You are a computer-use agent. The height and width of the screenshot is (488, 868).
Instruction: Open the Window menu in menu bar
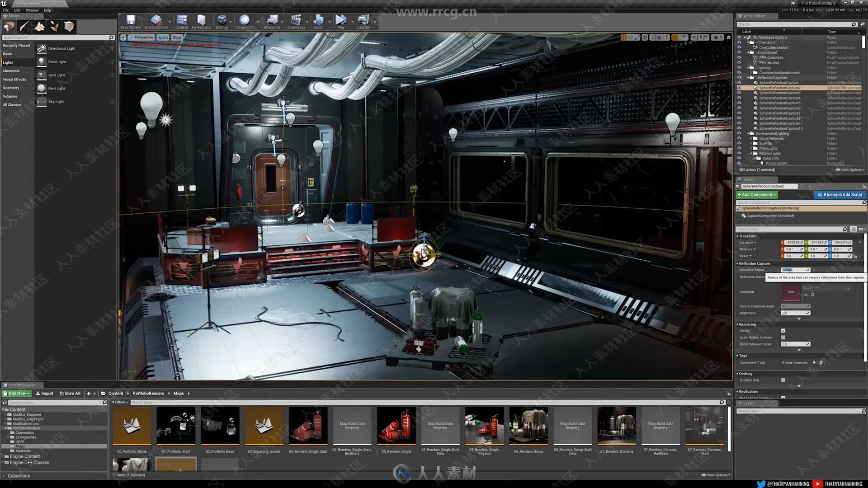(33, 10)
